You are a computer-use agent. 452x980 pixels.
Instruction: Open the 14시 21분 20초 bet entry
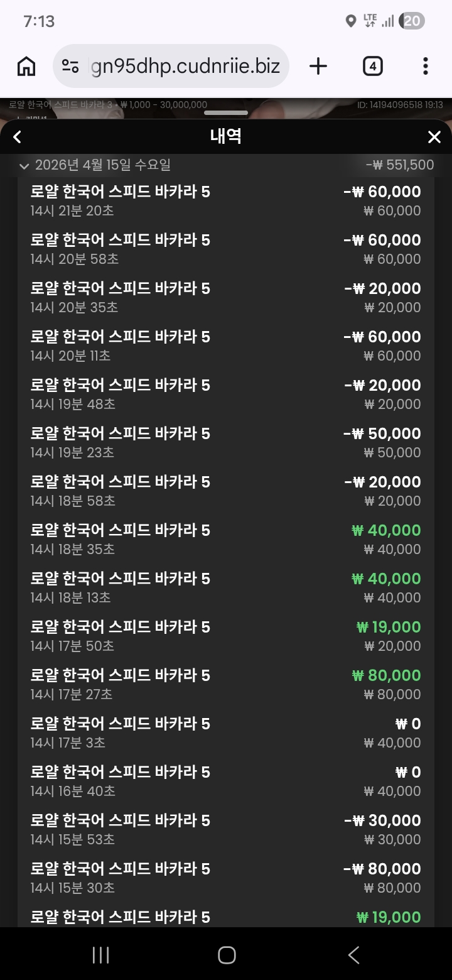pos(225,200)
